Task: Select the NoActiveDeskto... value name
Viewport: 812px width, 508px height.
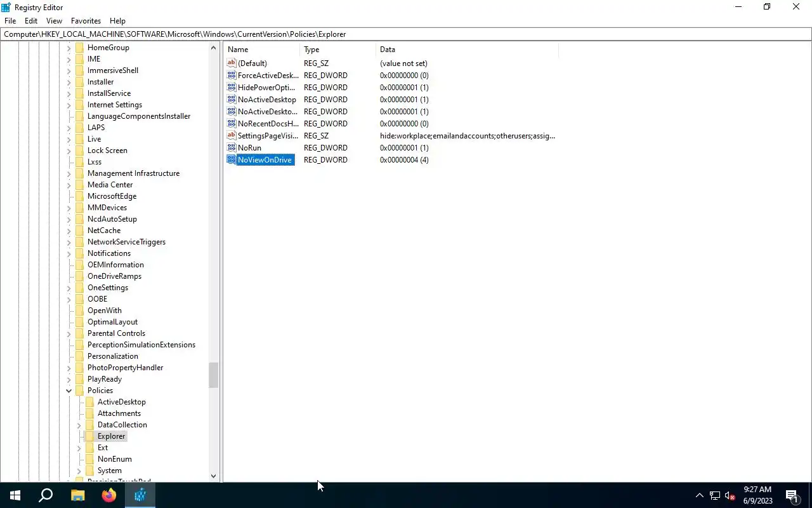Action: (x=267, y=112)
